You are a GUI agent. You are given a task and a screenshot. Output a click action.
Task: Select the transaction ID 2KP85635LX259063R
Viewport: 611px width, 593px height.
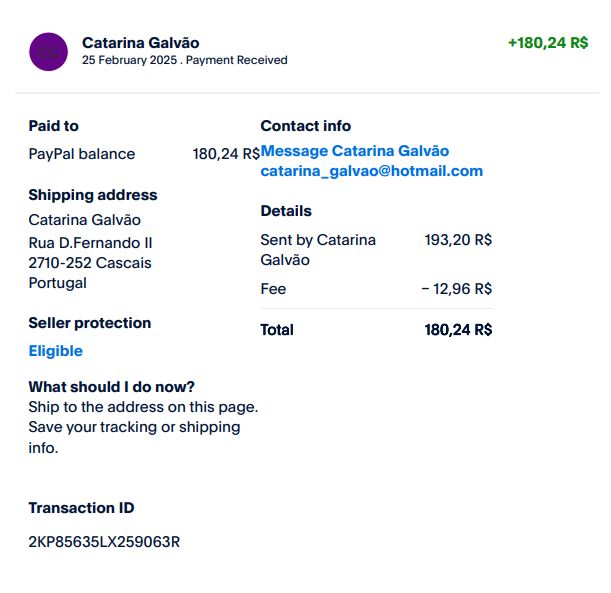coord(104,542)
